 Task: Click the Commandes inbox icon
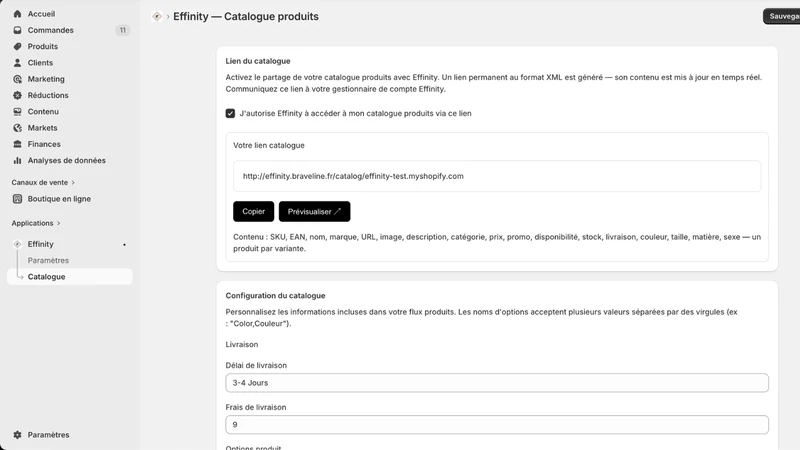(17, 30)
